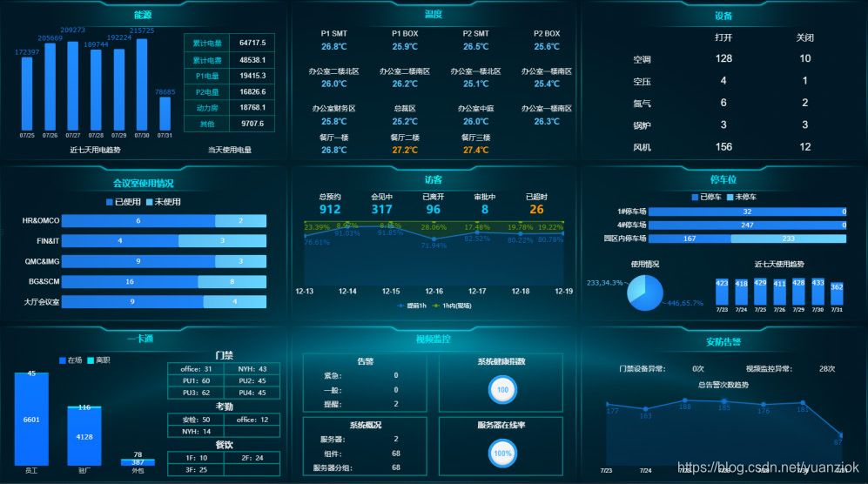
Task: Click the 07/25 energy bar showing 172397
Action: pyautogui.click(x=27, y=94)
